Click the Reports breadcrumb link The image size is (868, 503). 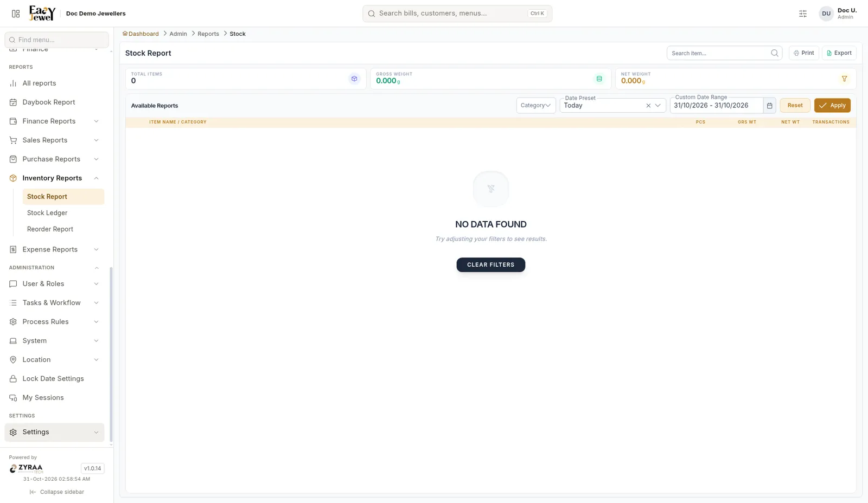[x=208, y=34]
